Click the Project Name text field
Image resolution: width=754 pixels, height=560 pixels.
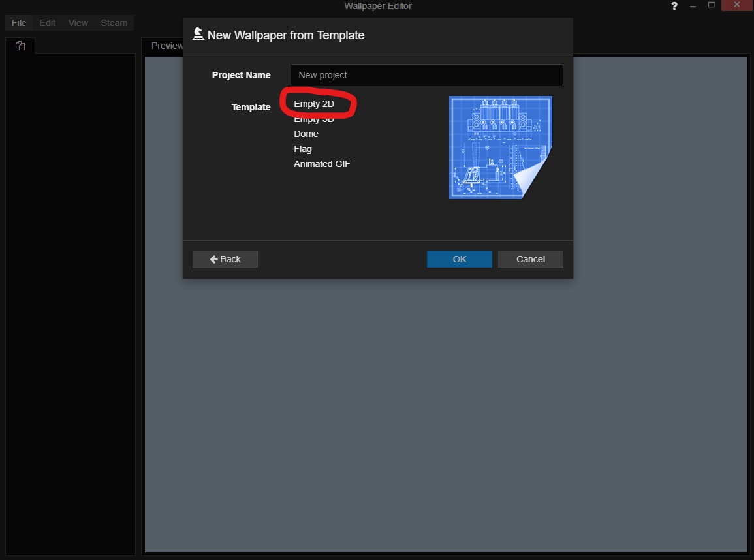[x=426, y=74]
